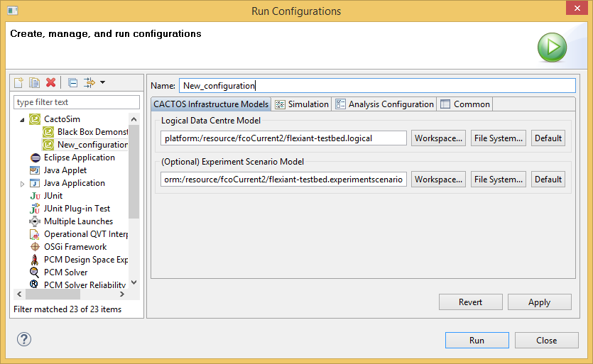593x364 pixels.
Task: Click the Analysis Configuration tab icon
Action: [340, 104]
